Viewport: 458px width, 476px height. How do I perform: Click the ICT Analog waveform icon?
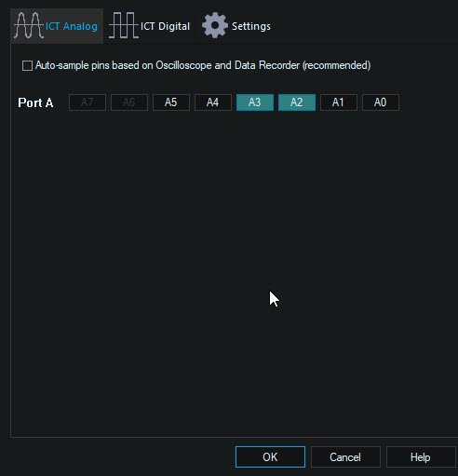tap(29, 26)
